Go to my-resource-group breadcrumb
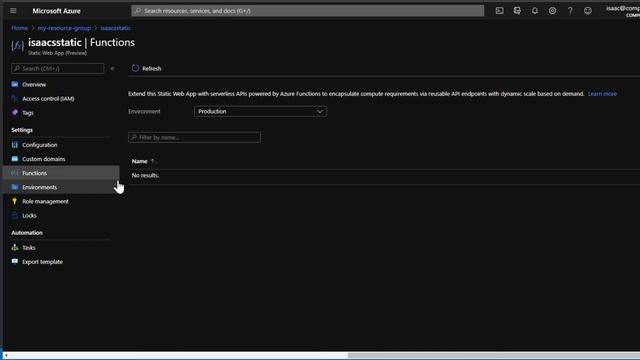The image size is (640, 360). click(x=64, y=28)
